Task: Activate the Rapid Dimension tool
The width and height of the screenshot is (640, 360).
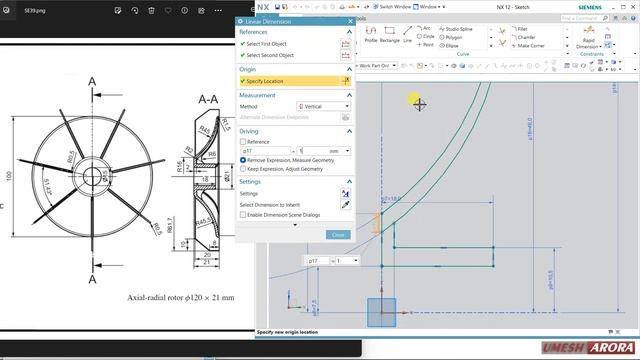Action: [589, 36]
